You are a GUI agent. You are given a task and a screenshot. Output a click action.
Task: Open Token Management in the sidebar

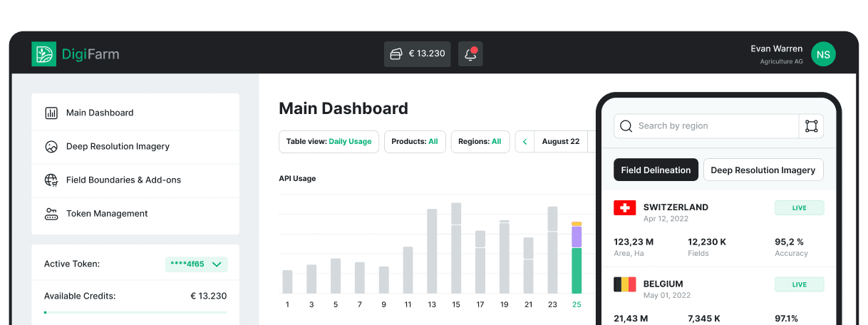tap(135, 214)
